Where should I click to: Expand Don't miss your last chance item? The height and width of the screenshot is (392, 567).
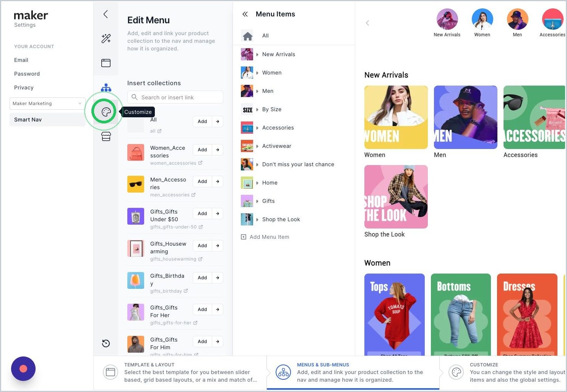(x=257, y=165)
